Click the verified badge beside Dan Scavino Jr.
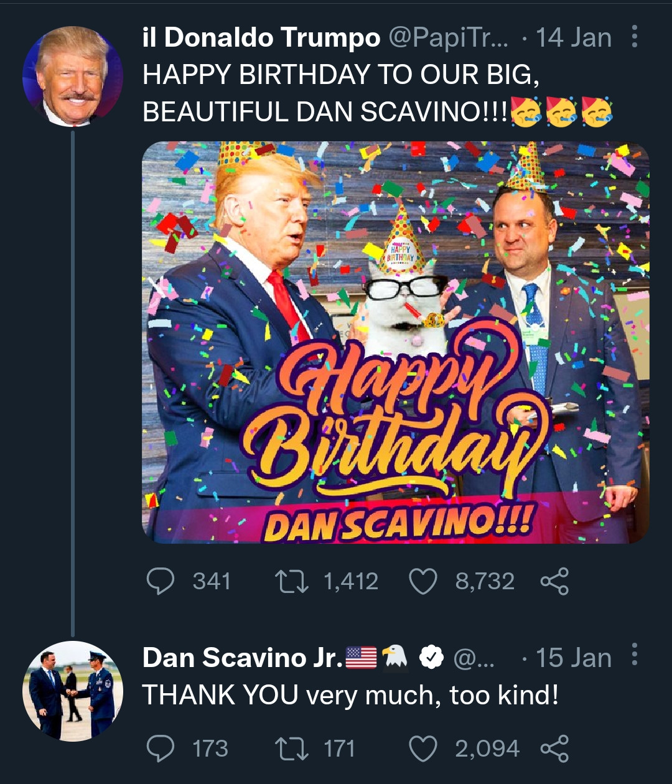 click(x=431, y=657)
